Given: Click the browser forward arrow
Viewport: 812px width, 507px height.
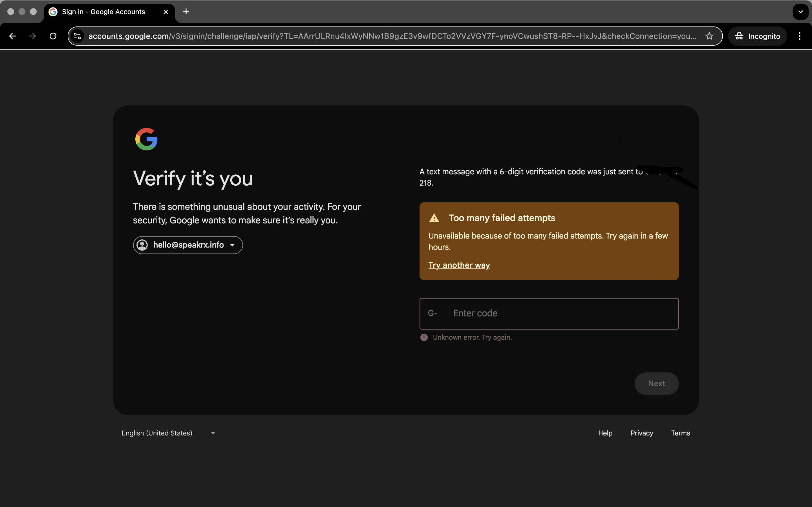Looking at the screenshot, I should (32, 36).
